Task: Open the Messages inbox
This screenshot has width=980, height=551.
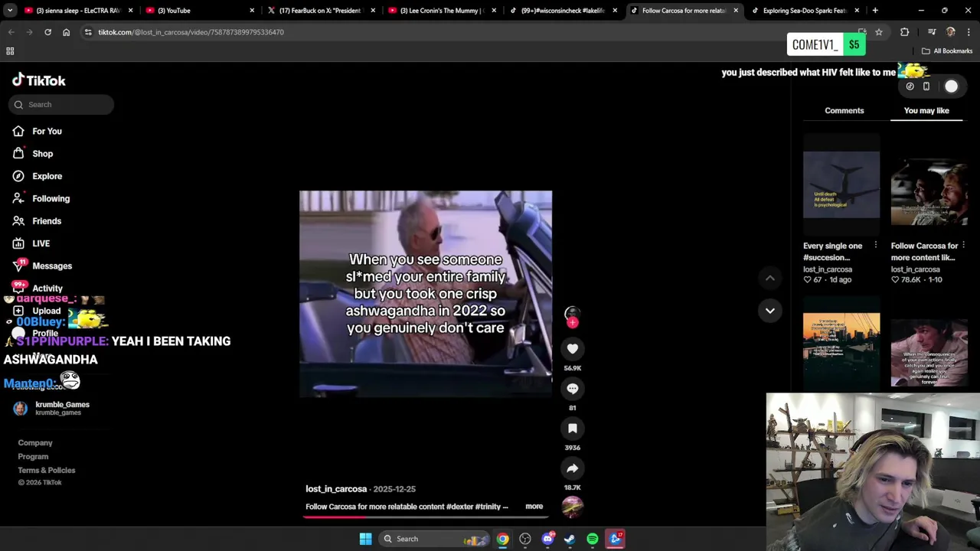Action: coord(43,266)
